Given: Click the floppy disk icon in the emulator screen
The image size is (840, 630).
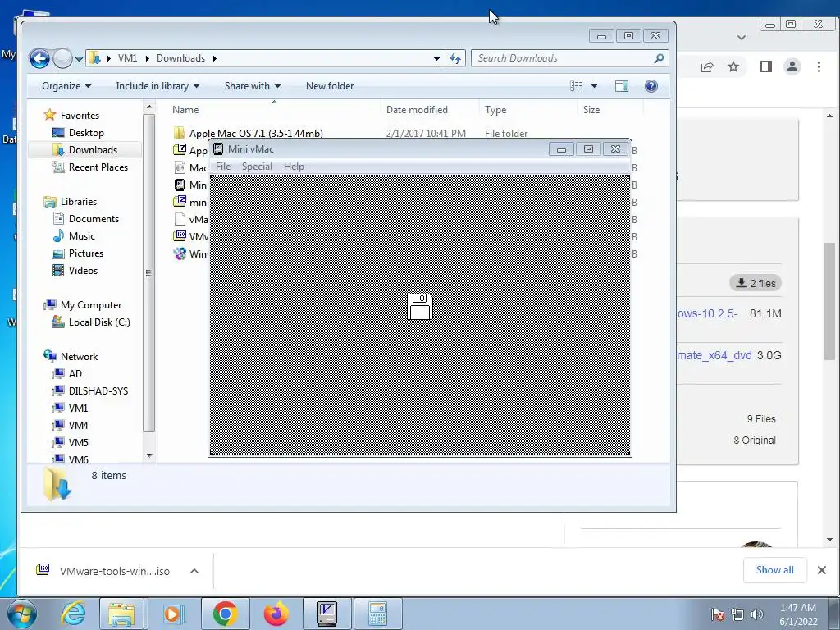Looking at the screenshot, I should coord(419,307).
